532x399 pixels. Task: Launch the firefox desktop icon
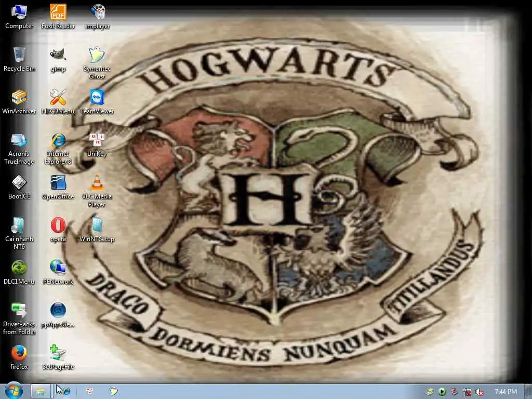pos(19,357)
